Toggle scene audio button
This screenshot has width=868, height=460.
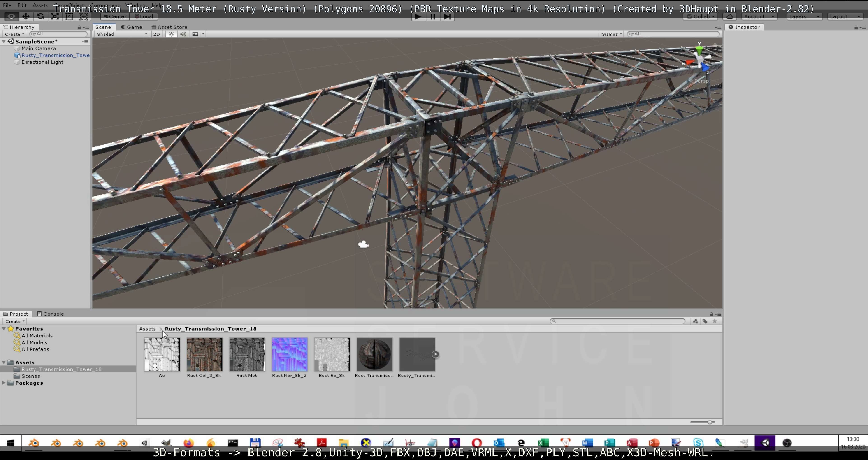[183, 34]
